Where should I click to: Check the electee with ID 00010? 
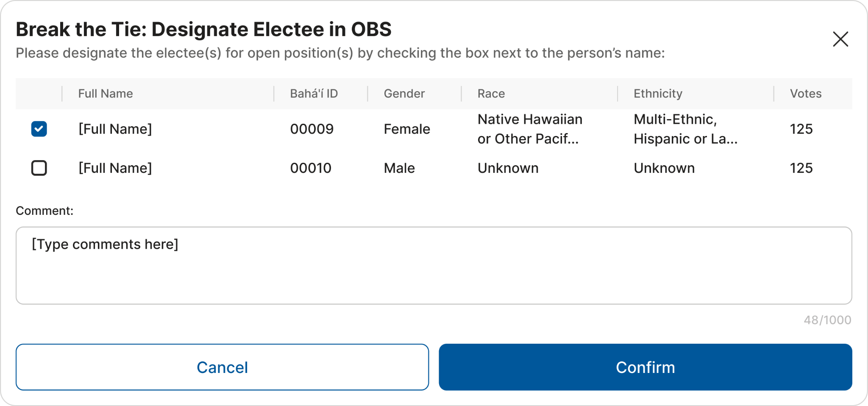click(39, 168)
